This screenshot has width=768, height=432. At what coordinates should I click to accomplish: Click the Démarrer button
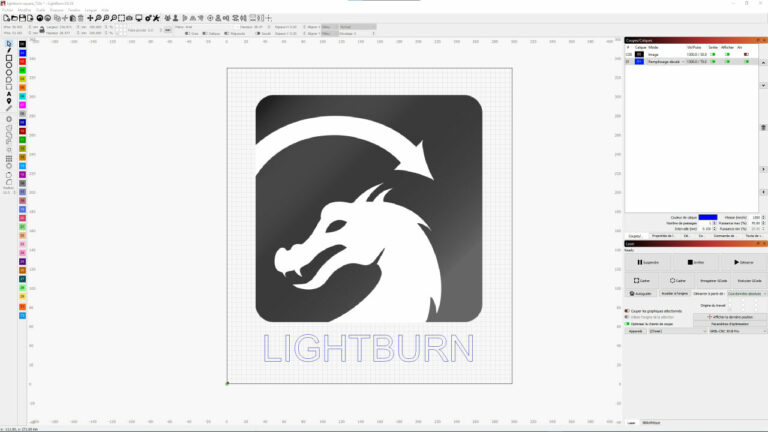(x=744, y=263)
